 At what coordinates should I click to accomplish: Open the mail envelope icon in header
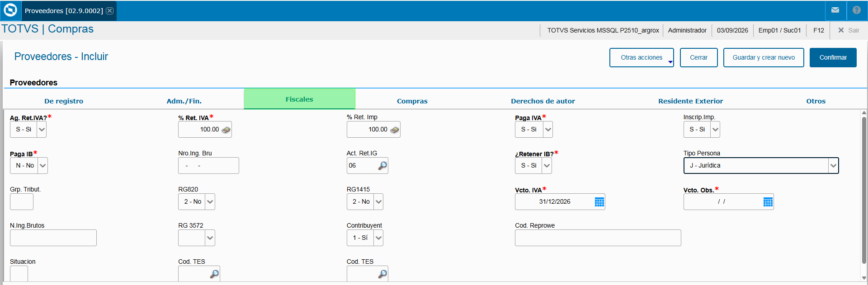[x=835, y=10]
